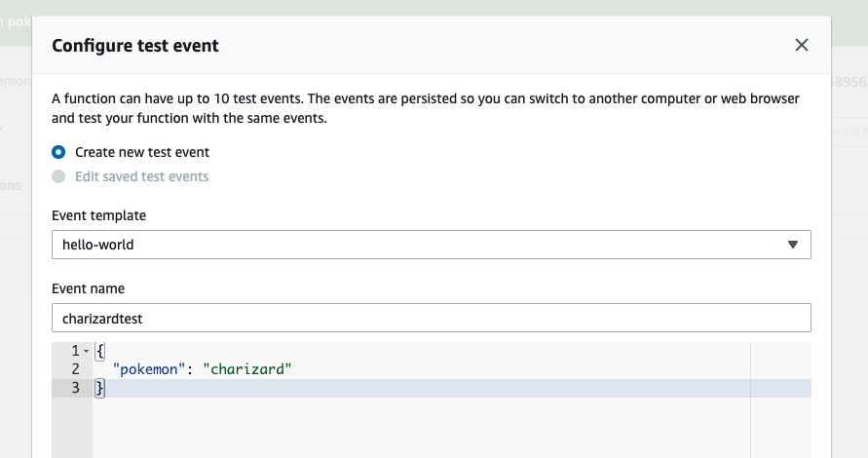Screen dimensions: 868x458
Task: Click empty area below JSON code
Action: click(421, 428)
